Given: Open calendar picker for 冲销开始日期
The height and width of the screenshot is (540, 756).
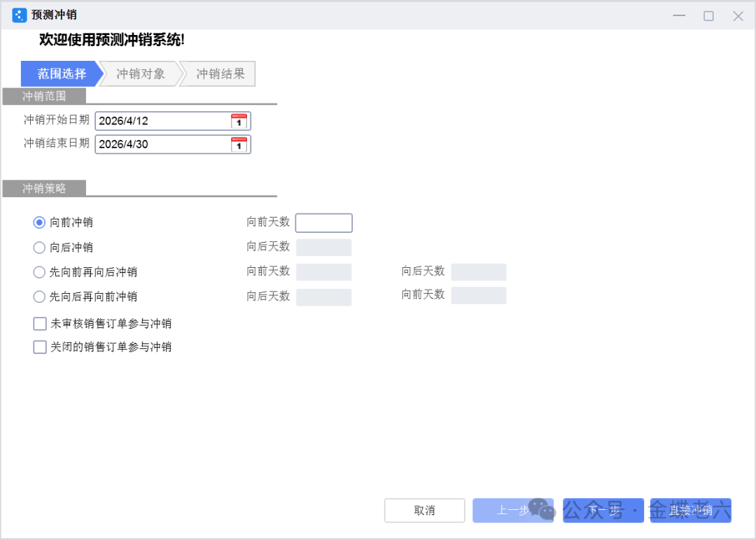Looking at the screenshot, I should pos(239,121).
